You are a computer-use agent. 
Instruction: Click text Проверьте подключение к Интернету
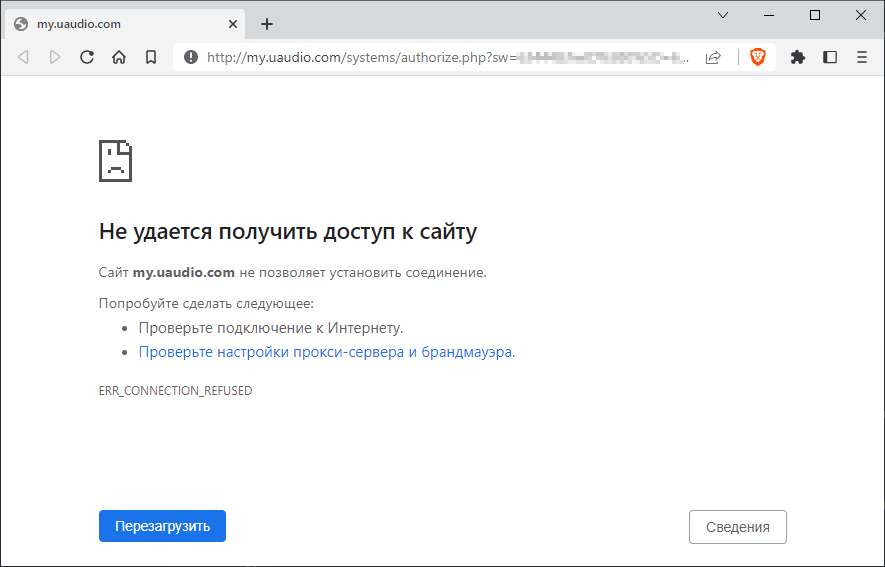[x=271, y=328]
